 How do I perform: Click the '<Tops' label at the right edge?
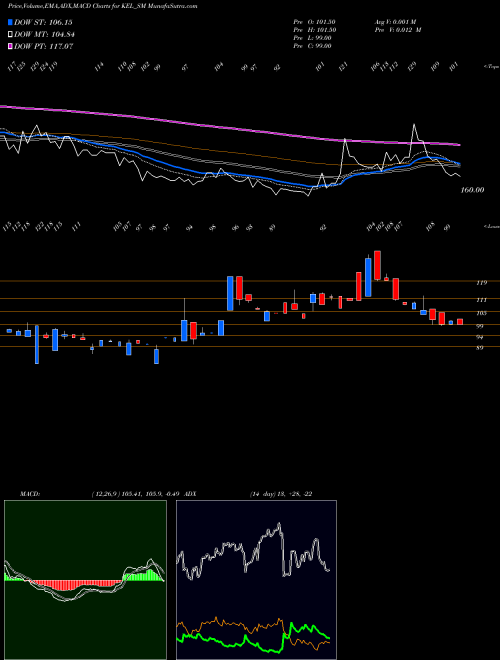(491, 67)
